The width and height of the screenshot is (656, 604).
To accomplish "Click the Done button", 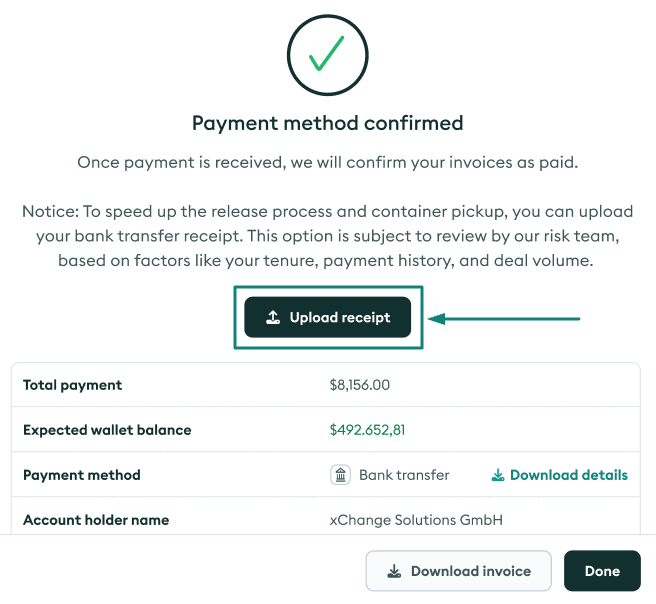I will [x=602, y=571].
